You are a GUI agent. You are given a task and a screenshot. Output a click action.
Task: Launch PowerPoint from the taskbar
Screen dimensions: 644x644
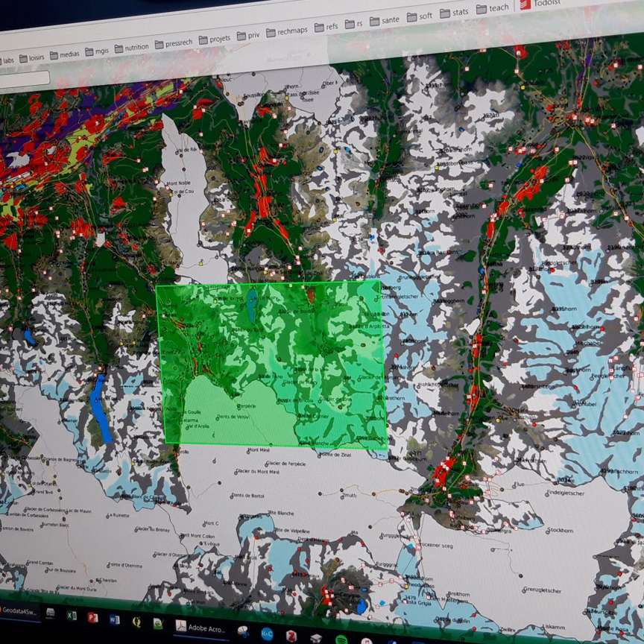point(93,618)
